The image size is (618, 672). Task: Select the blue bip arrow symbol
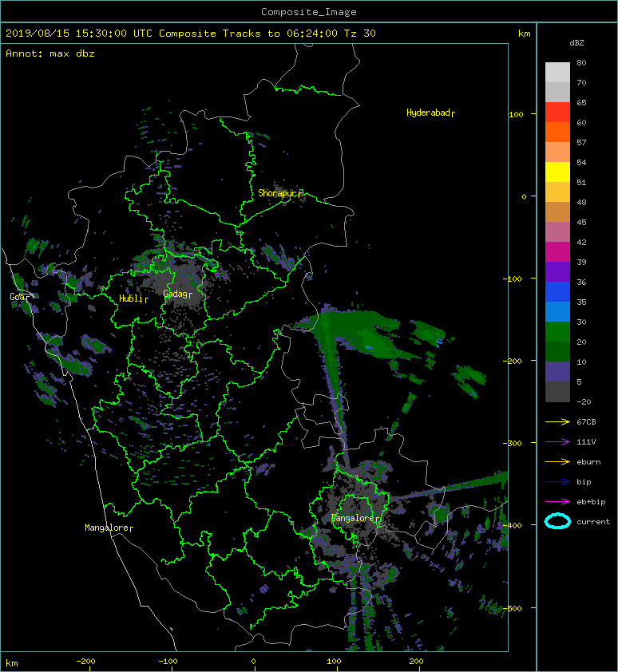(x=557, y=482)
